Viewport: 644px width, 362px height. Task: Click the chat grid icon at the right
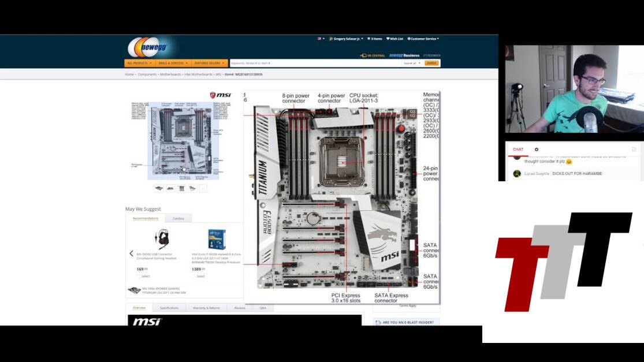pyautogui.click(x=634, y=150)
